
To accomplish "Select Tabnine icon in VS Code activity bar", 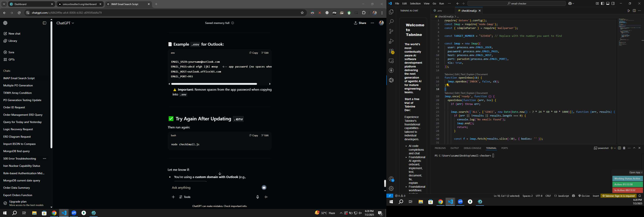I will 391,80.
